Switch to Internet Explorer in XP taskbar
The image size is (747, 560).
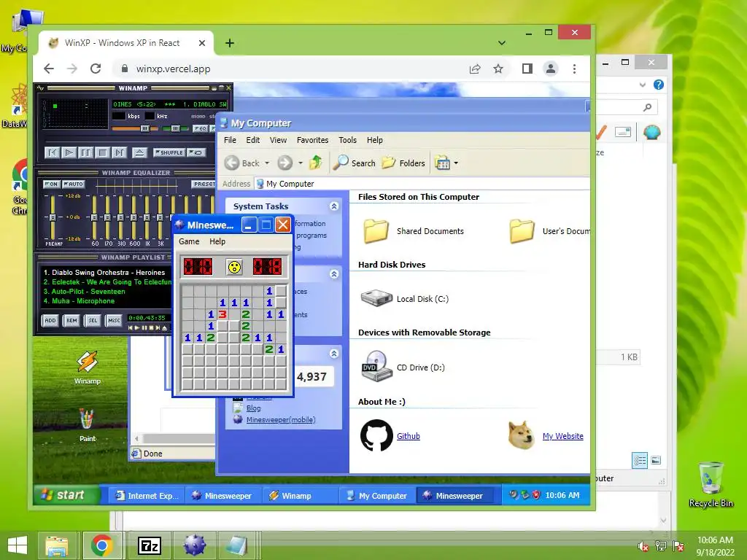pos(147,496)
